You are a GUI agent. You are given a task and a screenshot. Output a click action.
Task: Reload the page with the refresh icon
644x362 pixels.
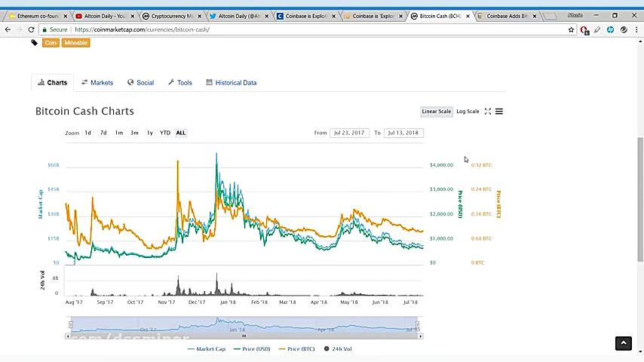coord(31,29)
